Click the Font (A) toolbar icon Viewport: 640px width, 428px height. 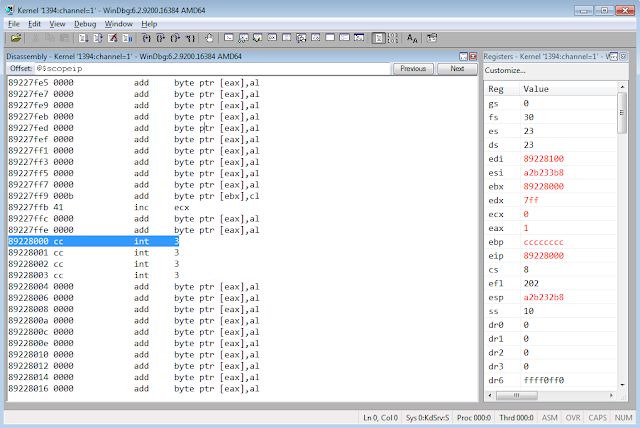pyautogui.click(x=412, y=37)
